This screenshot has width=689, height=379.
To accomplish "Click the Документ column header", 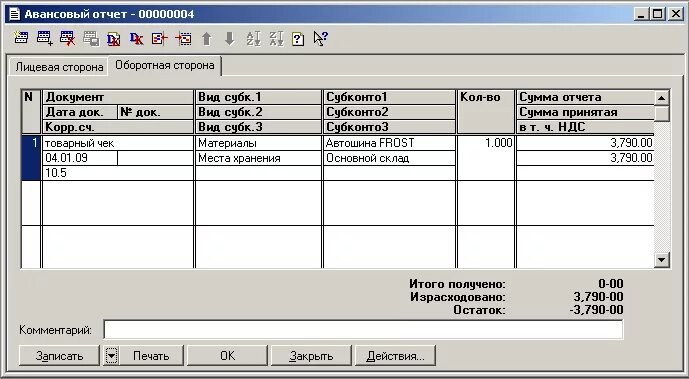I will coord(118,97).
